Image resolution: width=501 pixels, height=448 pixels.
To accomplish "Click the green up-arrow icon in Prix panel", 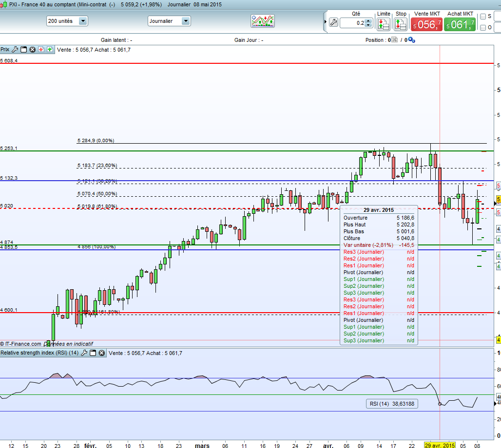I will (50, 49).
